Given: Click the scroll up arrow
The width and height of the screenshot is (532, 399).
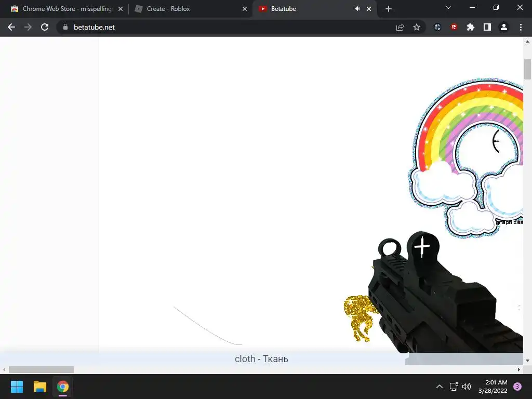Looking at the screenshot, I should click(527, 42).
